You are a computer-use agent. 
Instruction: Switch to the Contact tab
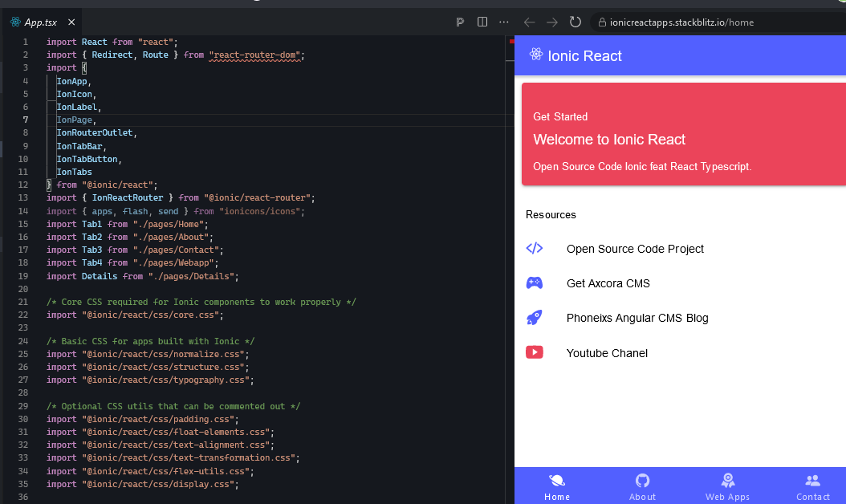pyautogui.click(x=812, y=486)
